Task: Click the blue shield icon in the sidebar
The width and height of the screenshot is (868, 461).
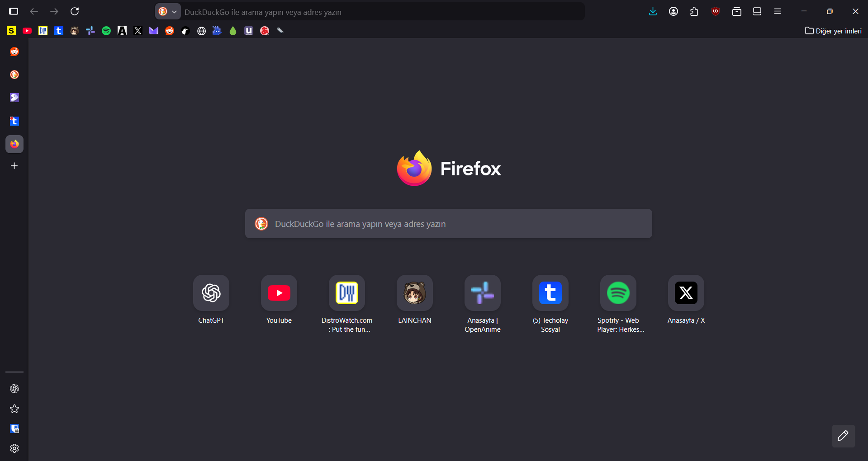Action: coord(14,428)
